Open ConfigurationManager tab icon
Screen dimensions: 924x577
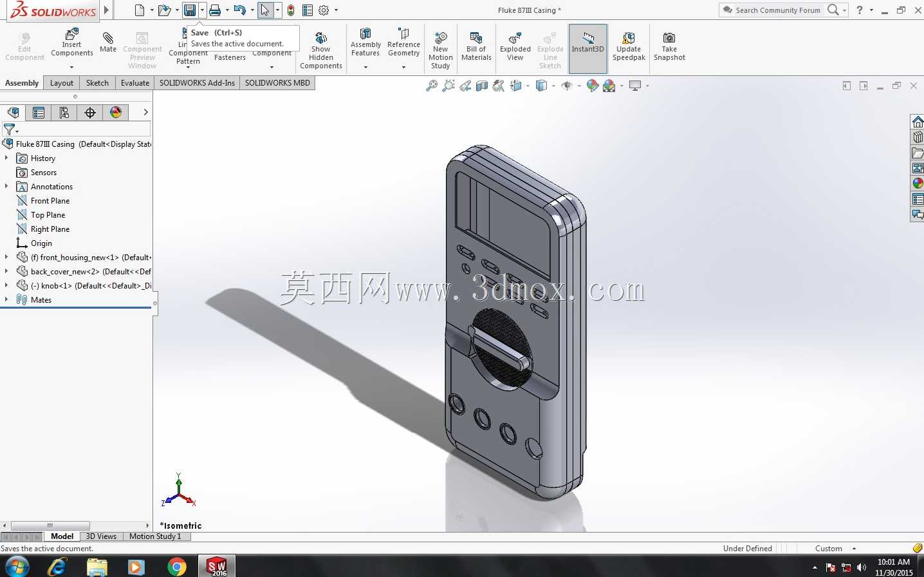[64, 113]
